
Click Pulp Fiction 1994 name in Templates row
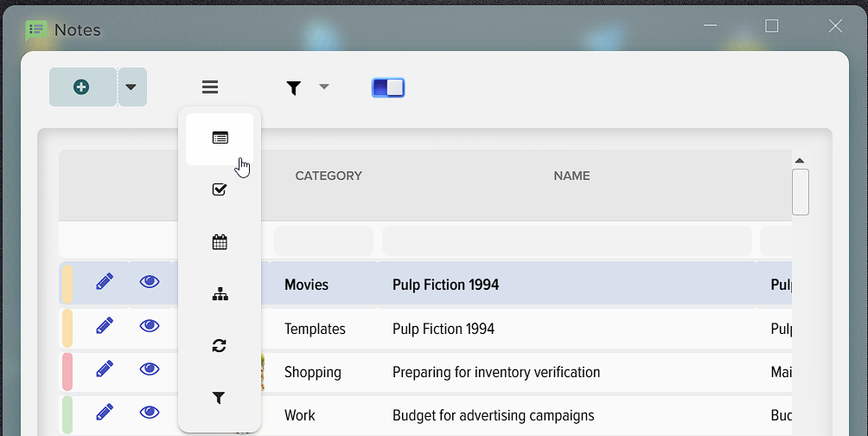[444, 329]
